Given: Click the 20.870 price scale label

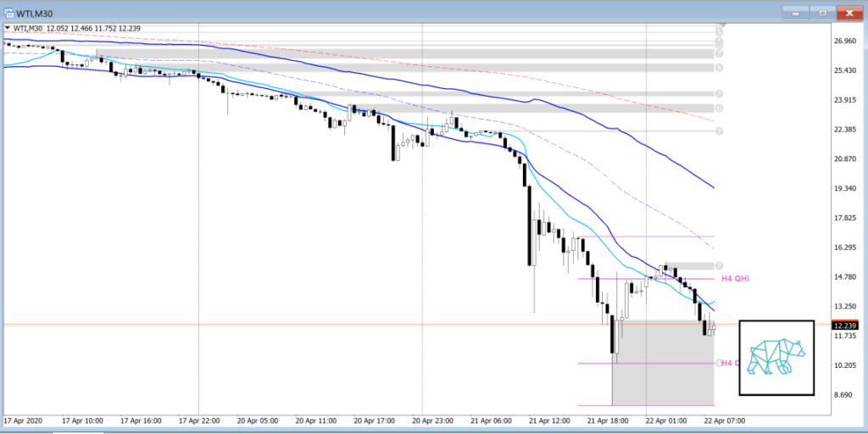Looking at the screenshot, I should [848, 159].
